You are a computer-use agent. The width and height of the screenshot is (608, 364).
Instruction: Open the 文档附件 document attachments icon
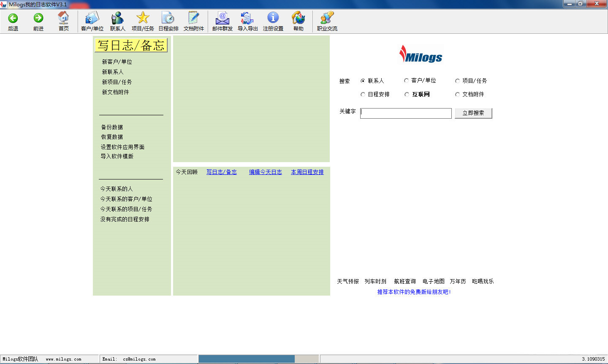(193, 20)
